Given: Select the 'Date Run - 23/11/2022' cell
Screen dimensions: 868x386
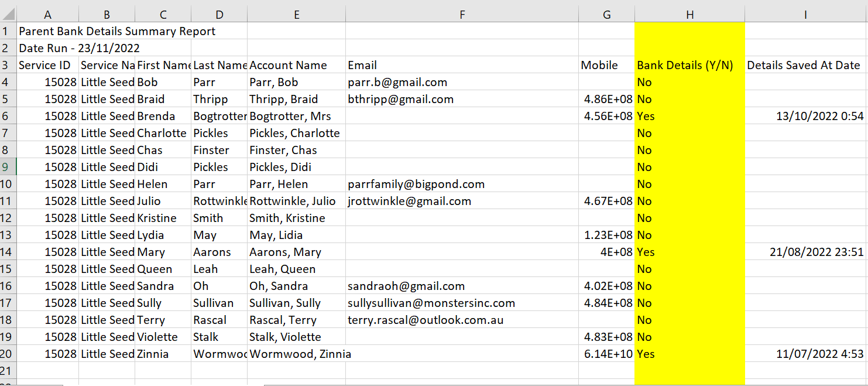Looking at the screenshot, I should click(x=79, y=48).
